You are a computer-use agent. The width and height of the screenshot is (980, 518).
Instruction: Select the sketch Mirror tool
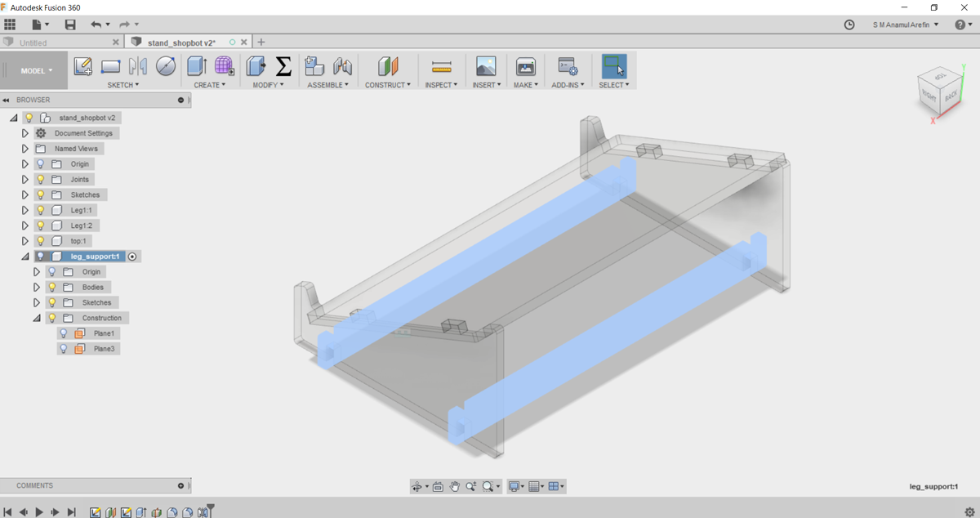138,66
